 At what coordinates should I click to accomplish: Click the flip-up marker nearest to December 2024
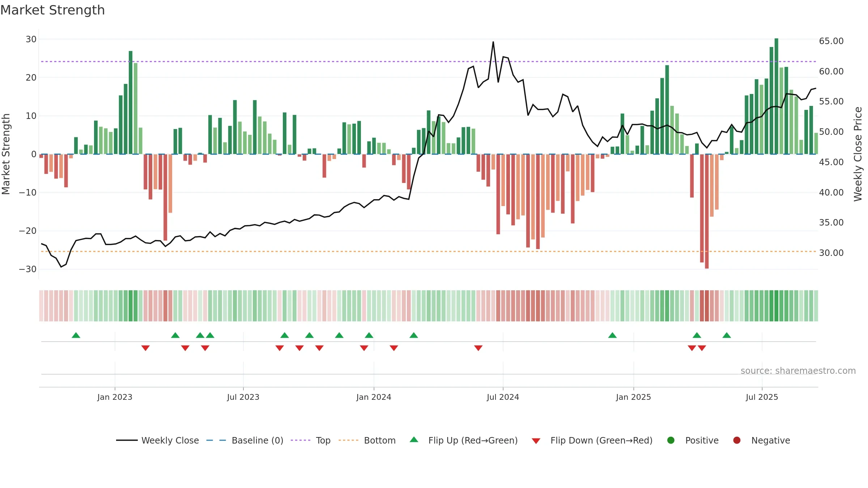click(x=612, y=335)
